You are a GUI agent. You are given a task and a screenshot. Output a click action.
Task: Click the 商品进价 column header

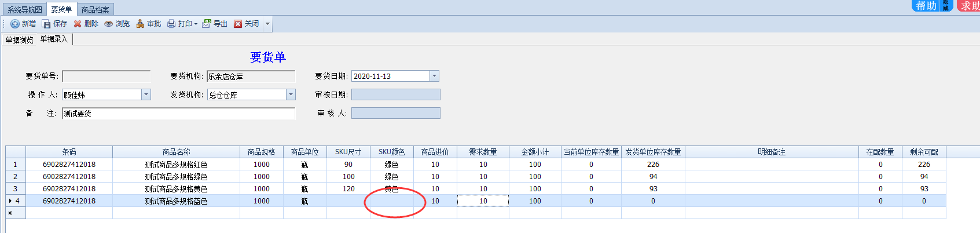pyautogui.click(x=435, y=152)
